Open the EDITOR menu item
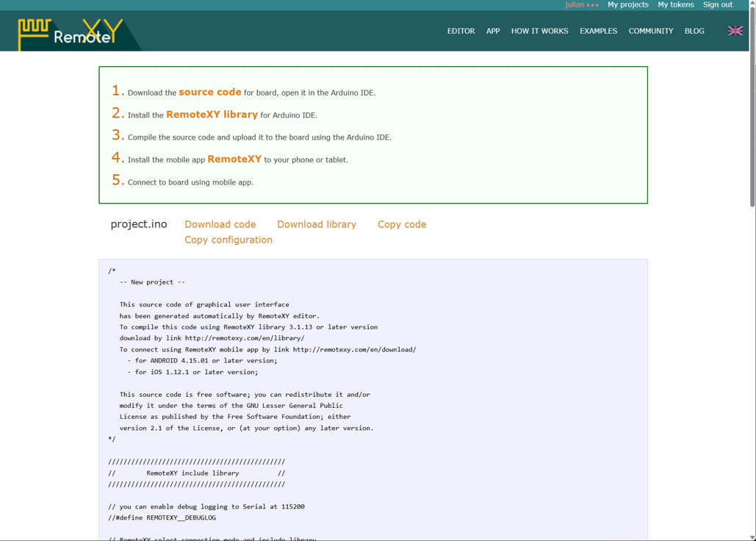Screen dimensions: 756x541 tap(461, 31)
